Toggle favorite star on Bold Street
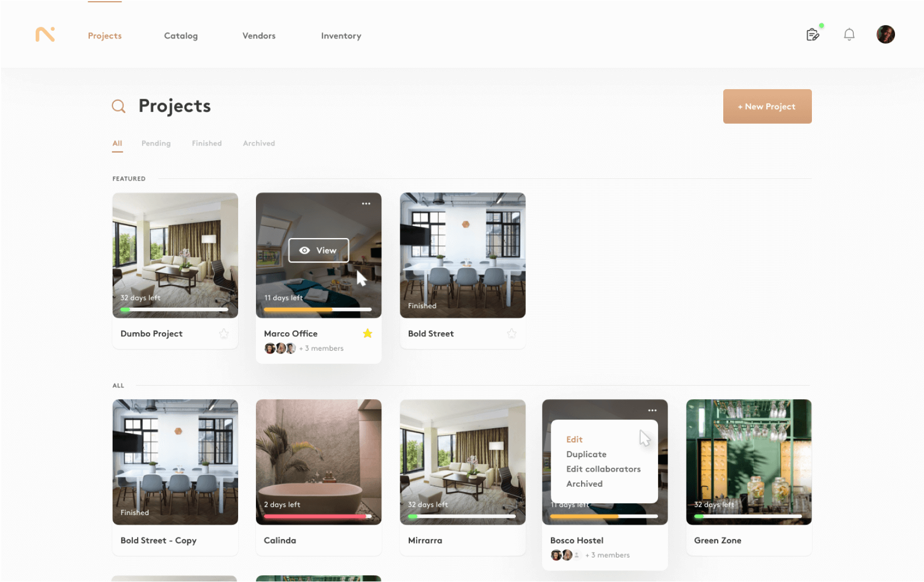The width and height of the screenshot is (924, 582). [x=511, y=334]
